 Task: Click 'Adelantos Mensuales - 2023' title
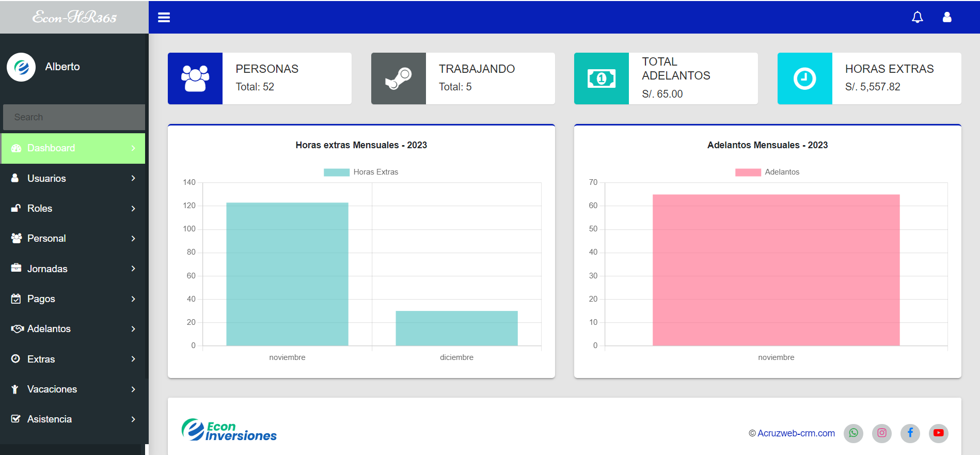pos(768,145)
